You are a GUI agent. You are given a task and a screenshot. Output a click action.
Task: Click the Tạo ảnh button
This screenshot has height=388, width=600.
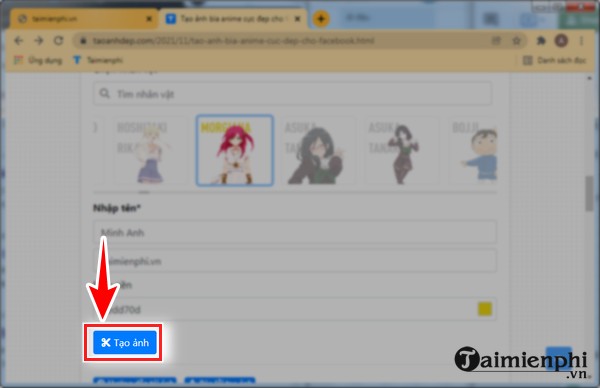(125, 342)
